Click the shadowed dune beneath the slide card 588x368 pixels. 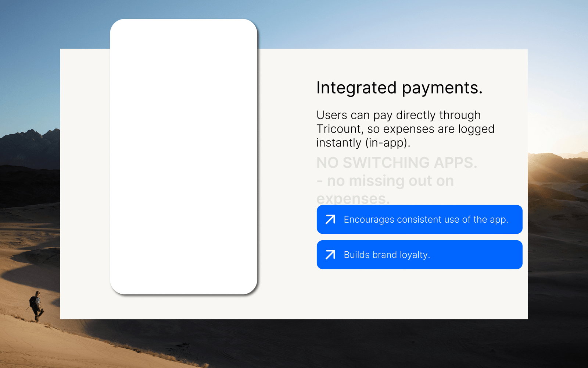coord(331,342)
